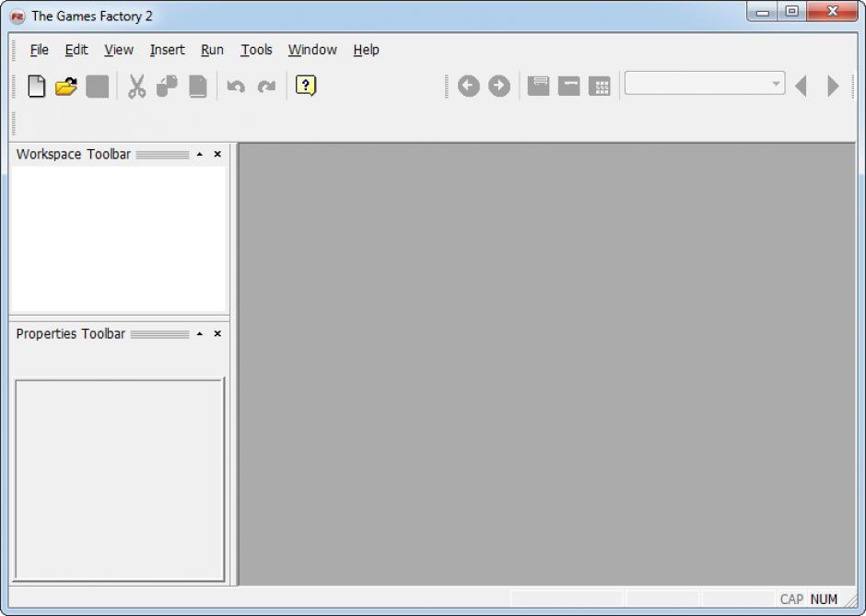Image resolution: width=866 pixels, height=616 pixels.
Task: Click the Copy icon
Action: tap(167, 87)
